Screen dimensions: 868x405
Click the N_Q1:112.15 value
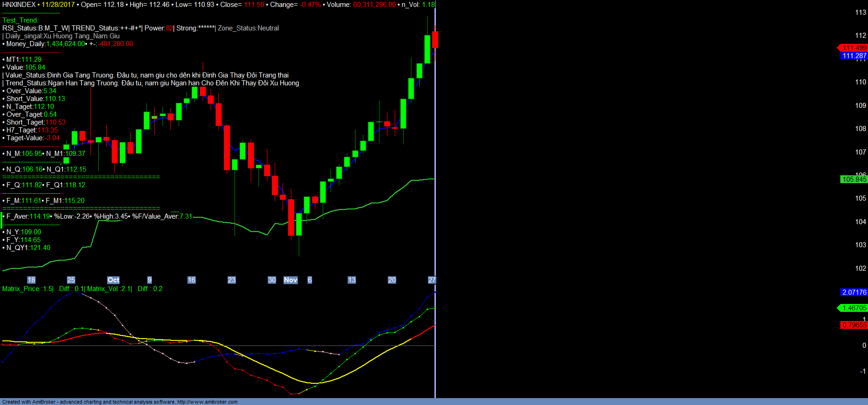[66, 169]
